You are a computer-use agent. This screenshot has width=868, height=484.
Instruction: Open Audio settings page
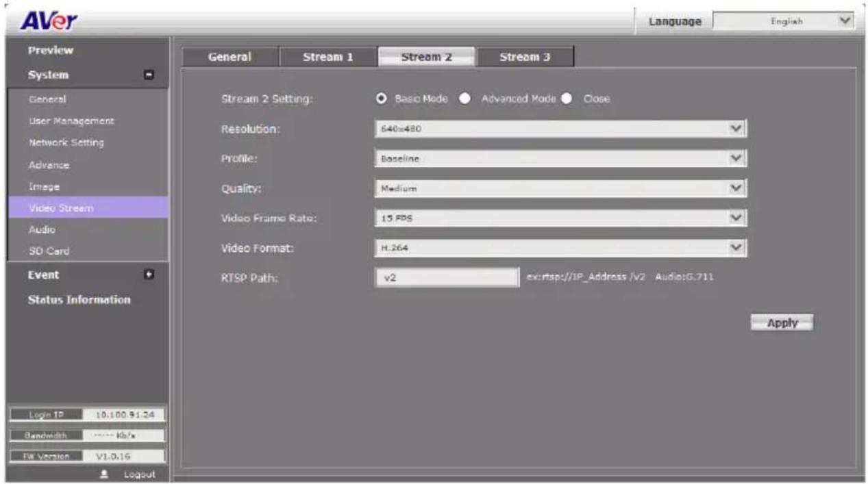41,229
